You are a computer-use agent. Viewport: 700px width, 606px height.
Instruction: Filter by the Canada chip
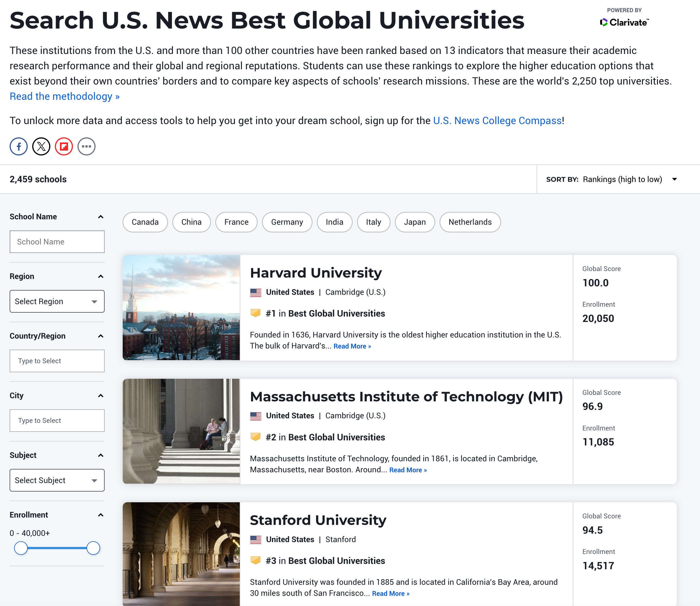145,222
